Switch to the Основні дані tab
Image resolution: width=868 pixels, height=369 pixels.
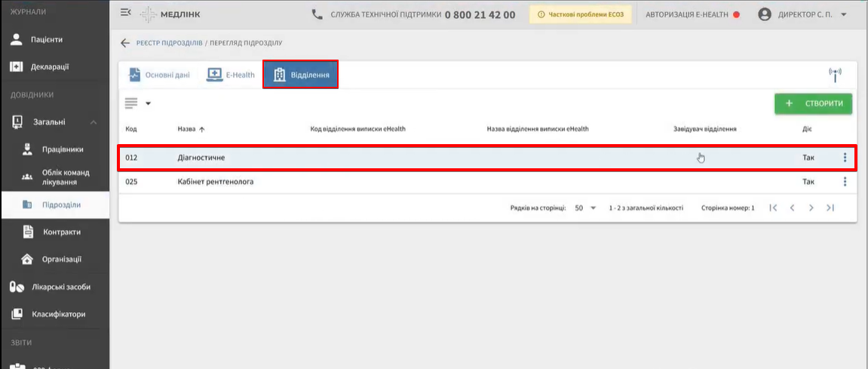point(159,75)
